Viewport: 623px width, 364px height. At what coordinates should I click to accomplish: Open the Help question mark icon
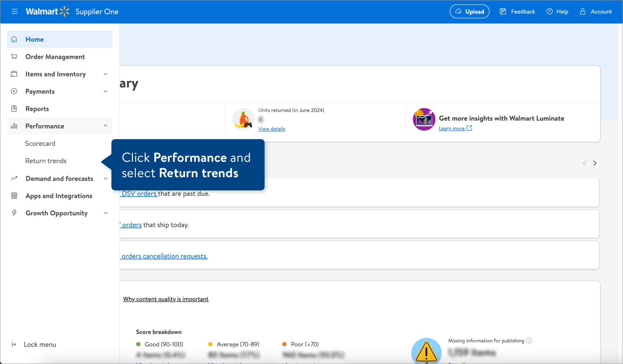click(549, 11)
